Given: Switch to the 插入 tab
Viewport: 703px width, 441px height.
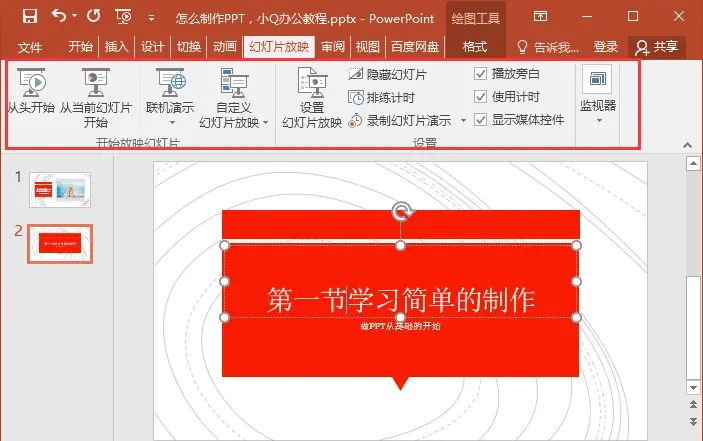Looking at the screenshot, I should click(x=117, y=47).
